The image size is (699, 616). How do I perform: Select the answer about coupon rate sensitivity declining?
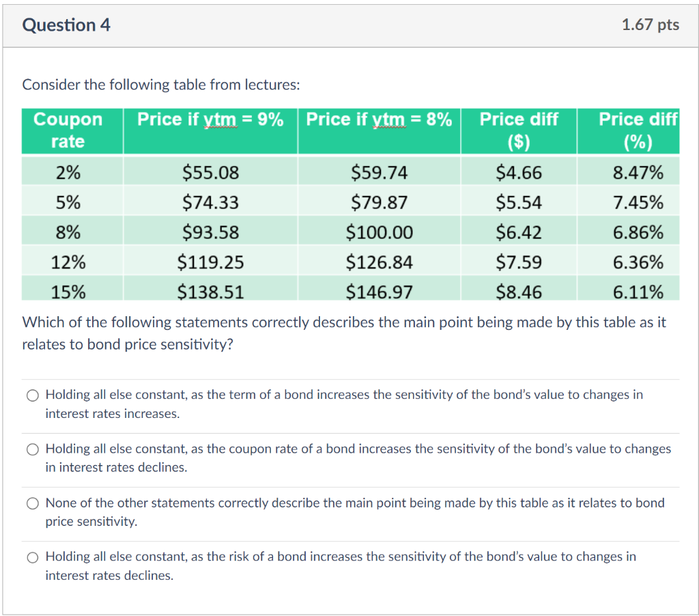tap(32, 449)
